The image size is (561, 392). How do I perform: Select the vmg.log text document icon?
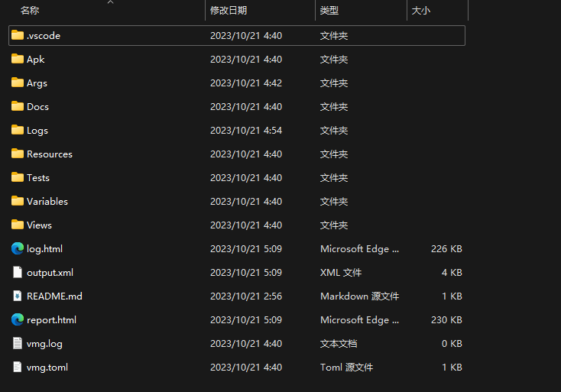pos(17,343)
